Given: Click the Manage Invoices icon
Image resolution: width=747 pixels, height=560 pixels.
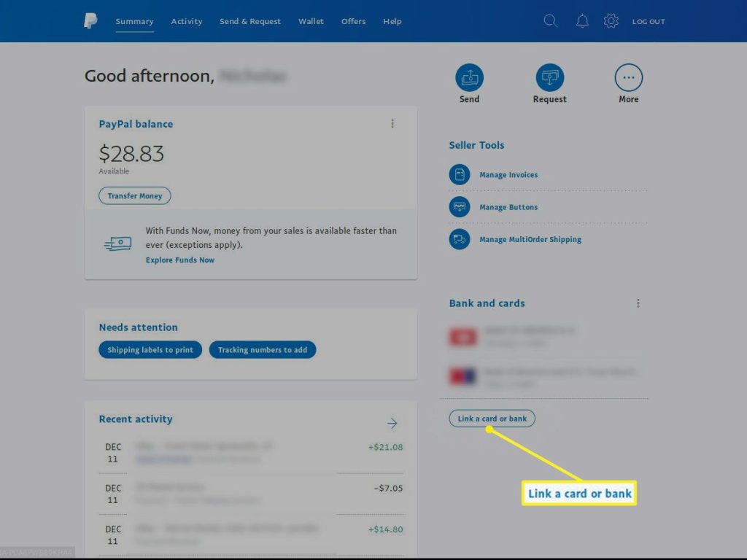Looking at the screenshot, I should click(460, 175).
